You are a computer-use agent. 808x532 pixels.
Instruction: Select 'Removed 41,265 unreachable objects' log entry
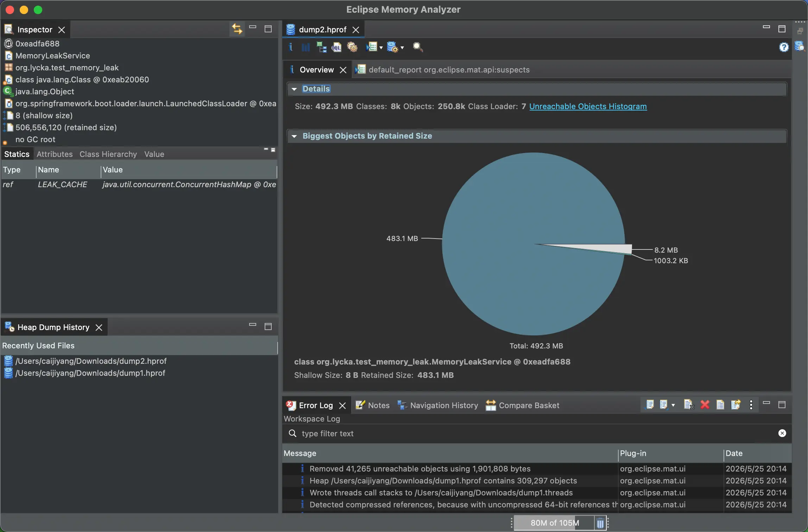click(x=537, y=469)
